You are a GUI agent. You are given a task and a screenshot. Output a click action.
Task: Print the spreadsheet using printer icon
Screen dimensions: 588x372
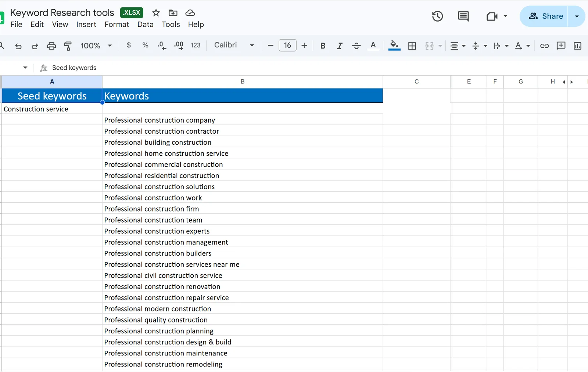coord(51,46)
